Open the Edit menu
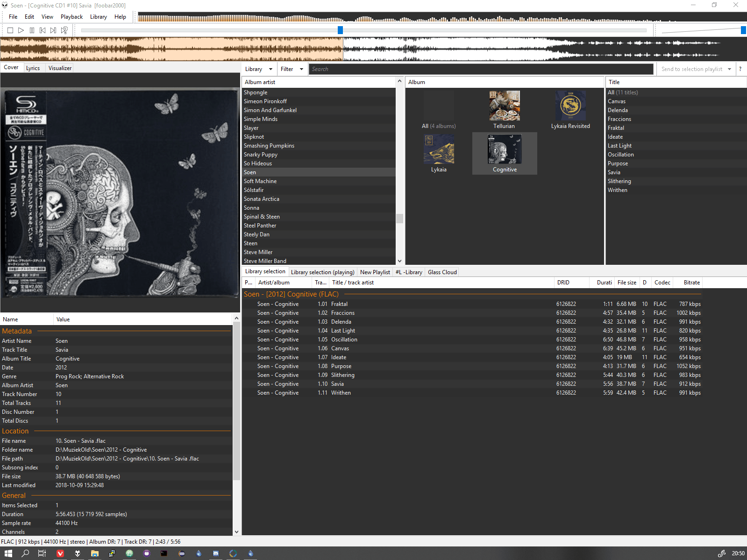The width and height of the screenshot is (747, 560). pyautogui.click(x=29, y=17)
